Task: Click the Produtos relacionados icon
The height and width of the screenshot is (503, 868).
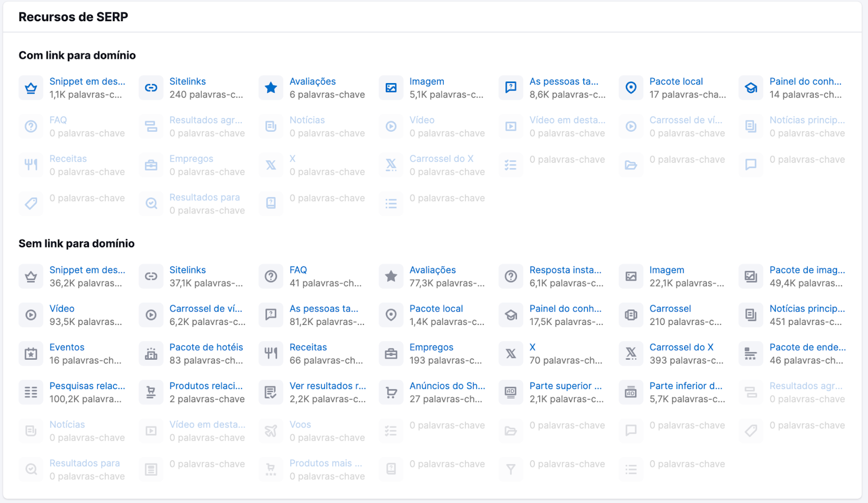Action: (x=151, y=392)
